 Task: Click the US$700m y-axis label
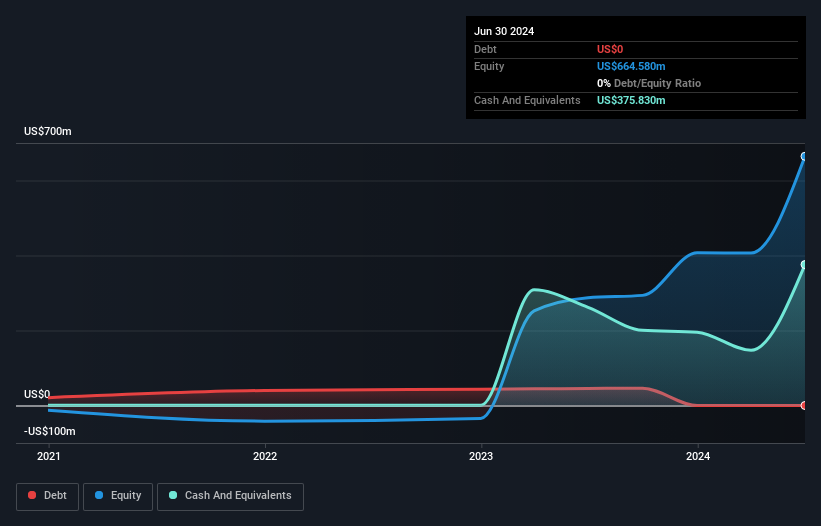pos(48,131)
